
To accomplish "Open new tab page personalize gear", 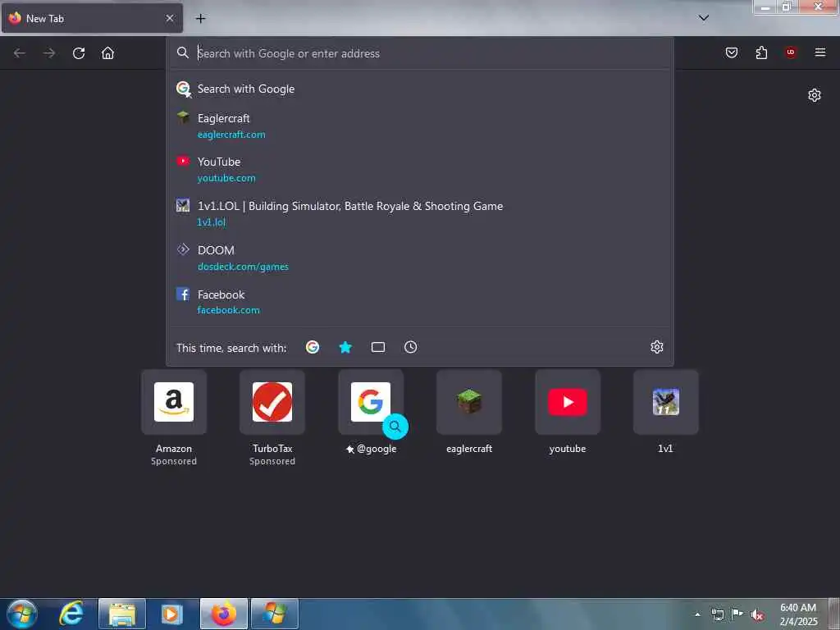I will point(815,95).
